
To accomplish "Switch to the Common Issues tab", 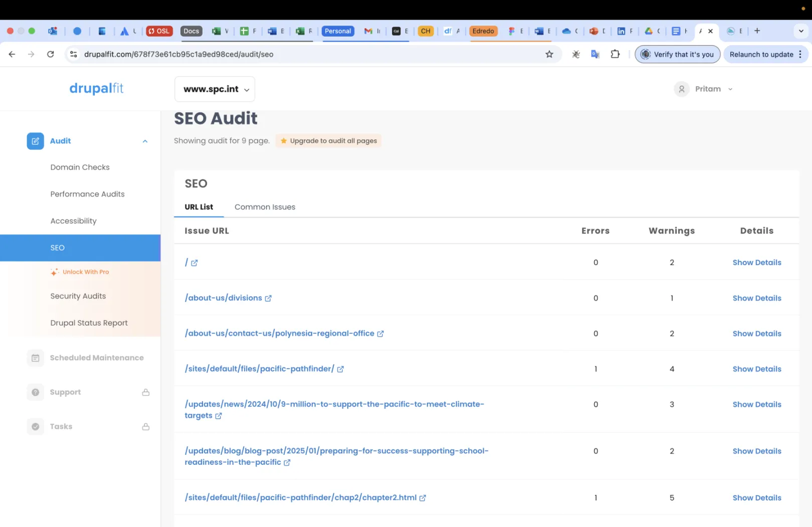I will coord(265,207).
